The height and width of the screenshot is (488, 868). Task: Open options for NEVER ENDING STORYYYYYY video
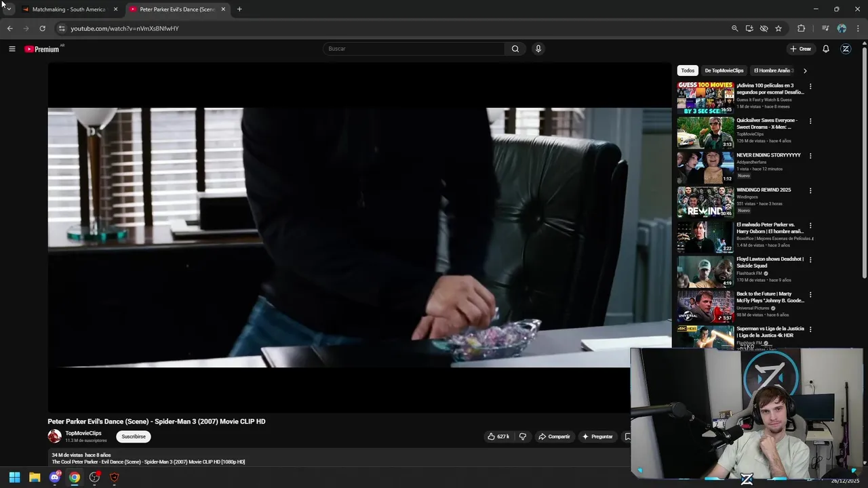(810, 156)
